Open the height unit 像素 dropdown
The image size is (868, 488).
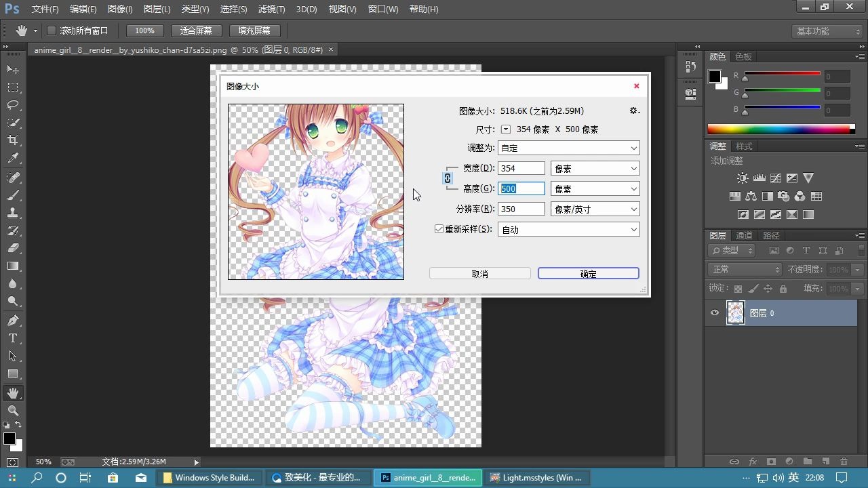coord(595,188)
